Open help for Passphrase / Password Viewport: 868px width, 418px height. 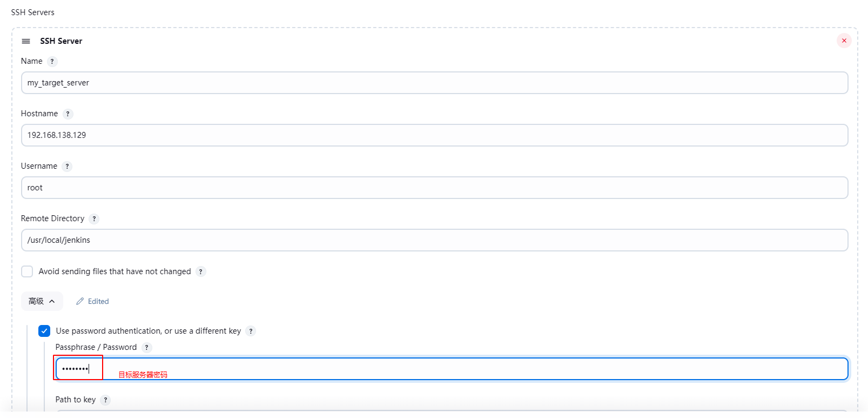click(146, 348)
